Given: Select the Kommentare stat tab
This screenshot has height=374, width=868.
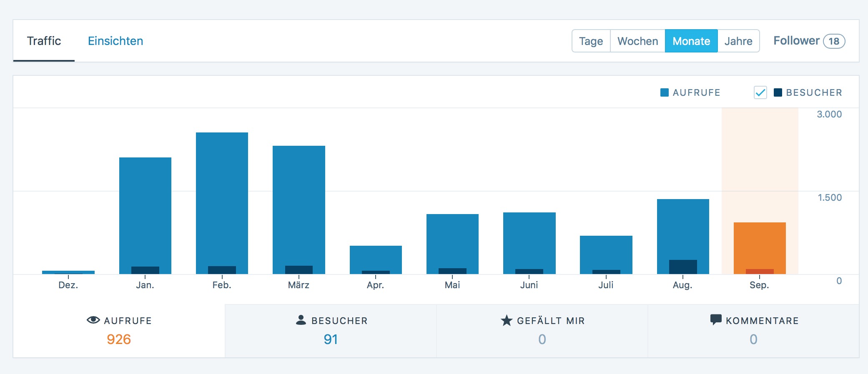Looking at the screenshot, I should [753, 331].
